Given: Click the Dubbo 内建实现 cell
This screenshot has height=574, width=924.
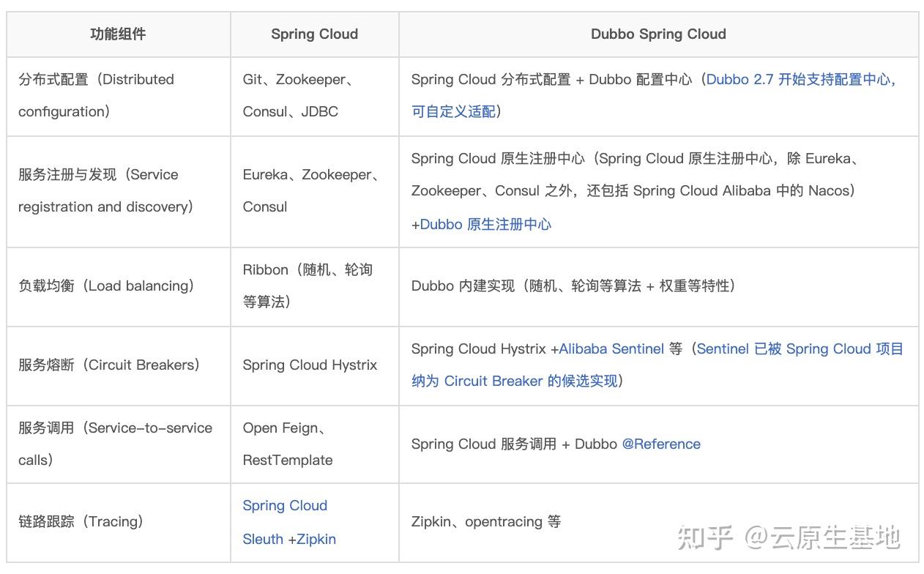Looking at the screenshot, I should (658, 286).
